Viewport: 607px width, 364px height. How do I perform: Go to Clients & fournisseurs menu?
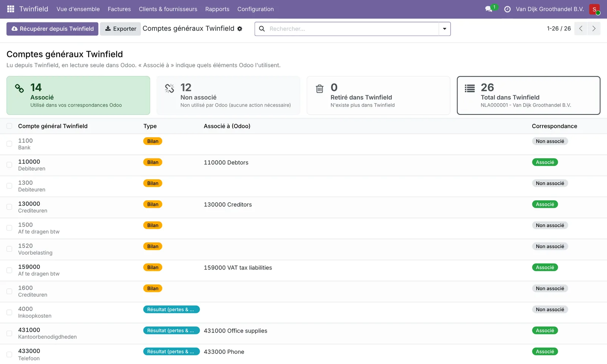point(168,9)
